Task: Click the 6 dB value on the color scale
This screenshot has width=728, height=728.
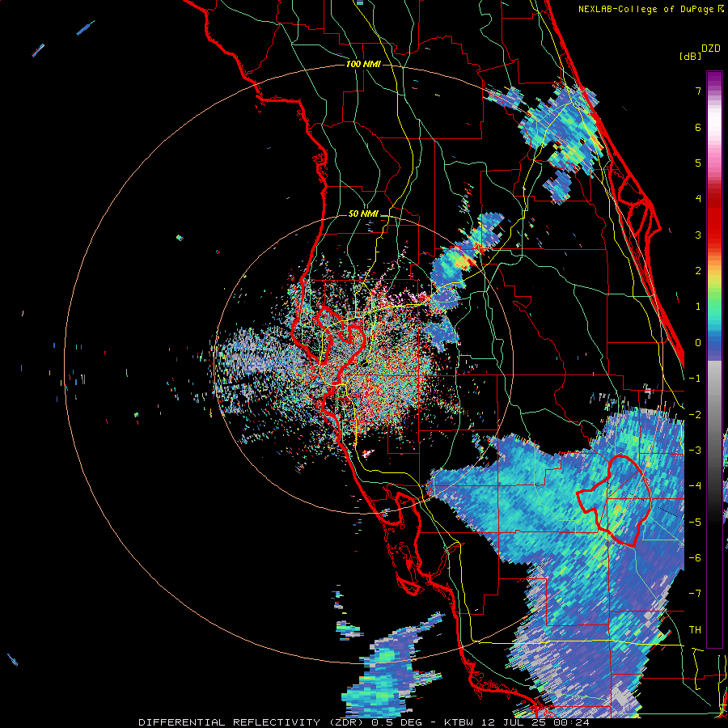Action: tap(698, 127)
